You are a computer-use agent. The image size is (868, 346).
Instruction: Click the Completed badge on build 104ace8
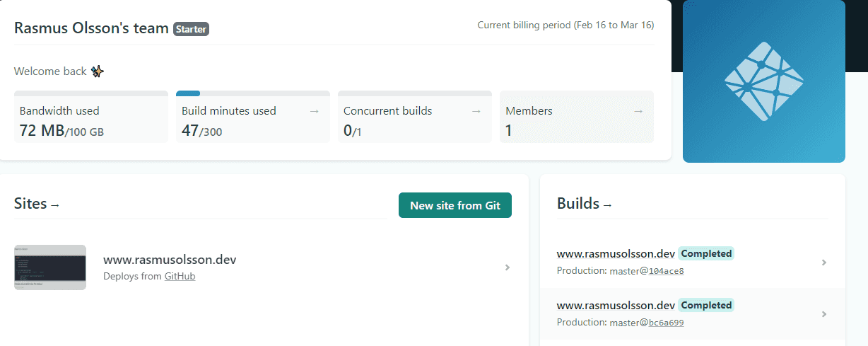point(706,253)
